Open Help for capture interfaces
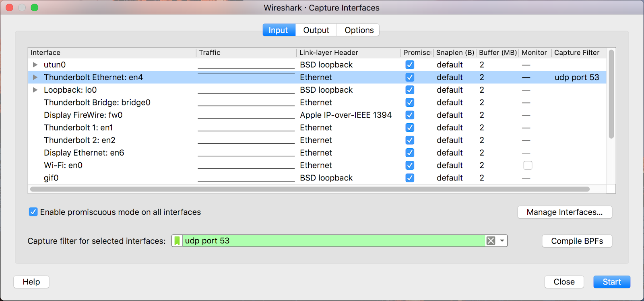This screenshot has height=301, width=644. pyautogui.click(x=31, y=282)
